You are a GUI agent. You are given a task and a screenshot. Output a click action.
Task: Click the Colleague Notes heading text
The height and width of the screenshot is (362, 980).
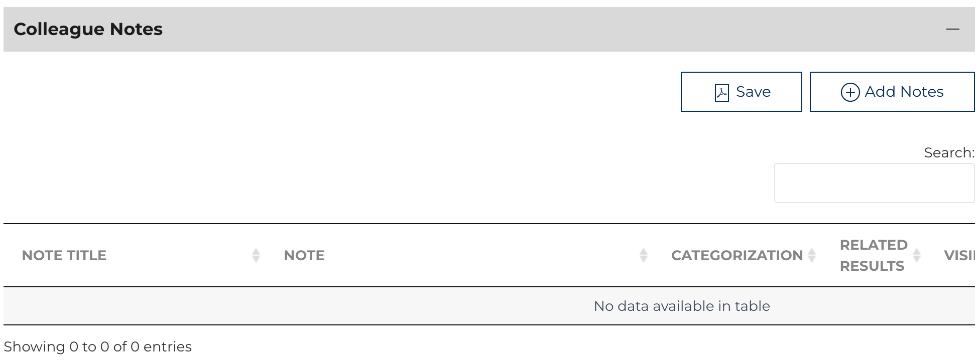coord(88,29)
